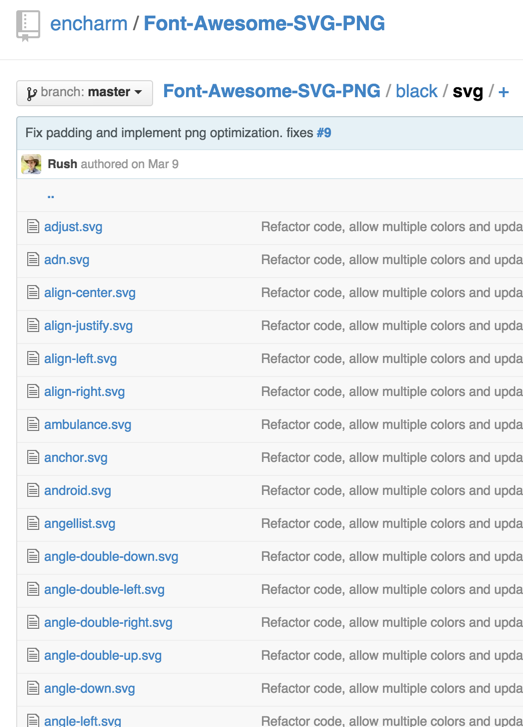Screen dimensions: 523x727
Task: Open anchor.svg file
Action: tap(76, 458)
